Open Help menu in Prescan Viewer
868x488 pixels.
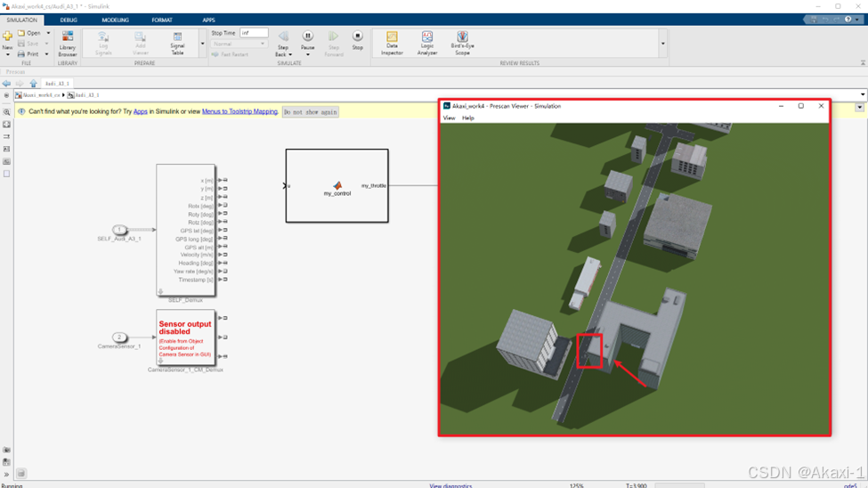(467, 118)
